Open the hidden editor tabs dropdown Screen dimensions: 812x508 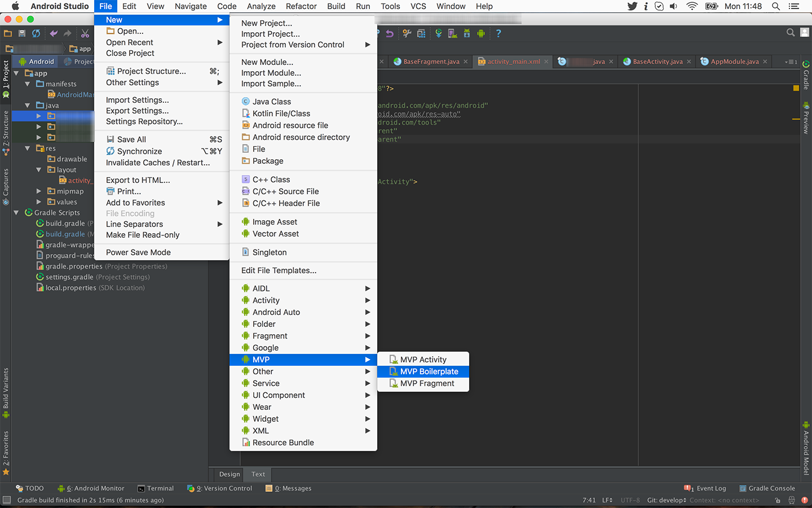pos(791,62)
